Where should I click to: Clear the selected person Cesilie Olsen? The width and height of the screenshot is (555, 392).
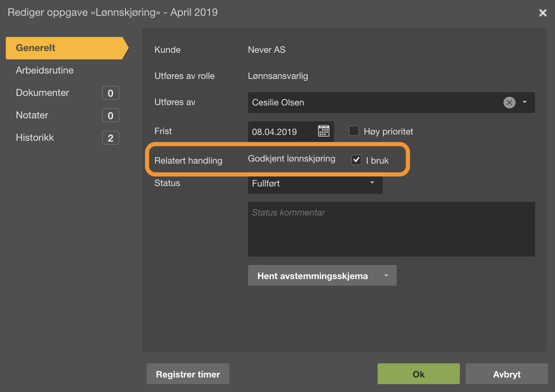coord(509,102)
